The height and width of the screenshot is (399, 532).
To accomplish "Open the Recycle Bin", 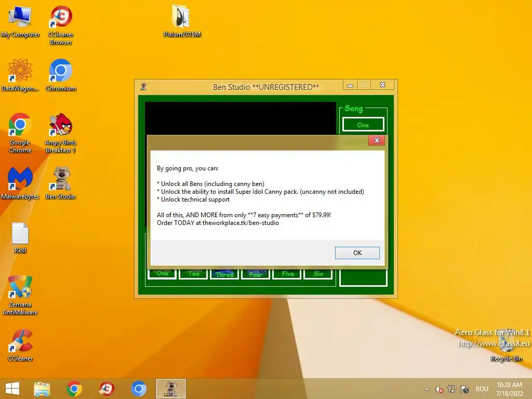I will (x=506, y=346).
